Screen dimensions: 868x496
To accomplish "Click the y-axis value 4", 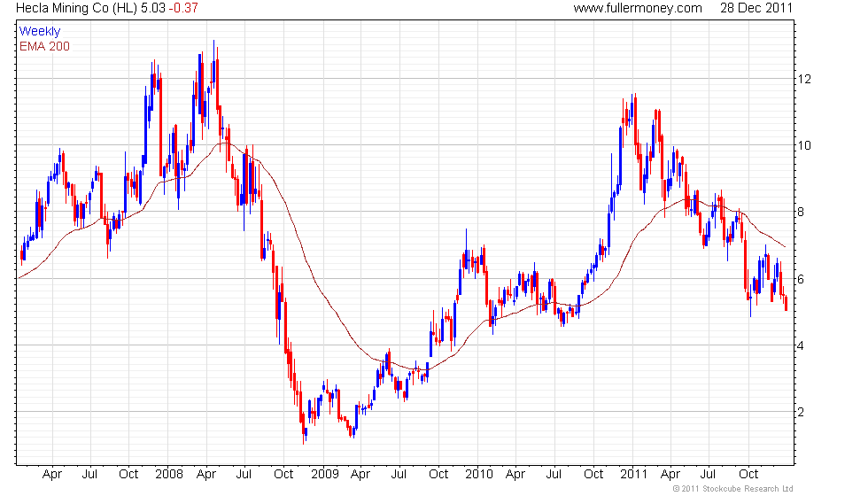I will click(801, 345).
